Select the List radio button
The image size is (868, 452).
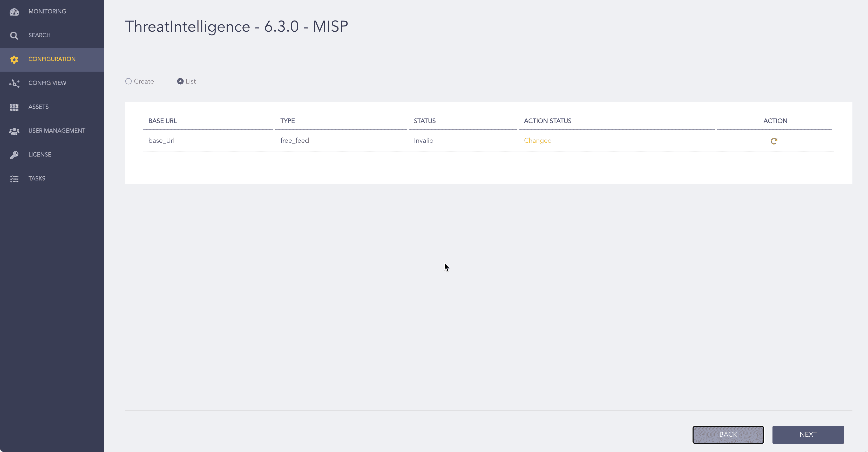tap(180, 81)
